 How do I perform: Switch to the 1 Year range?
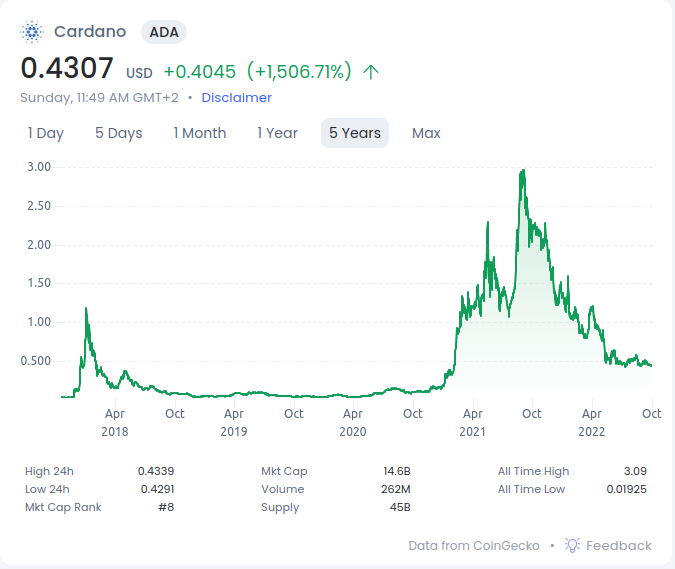(x=277, y=133)
